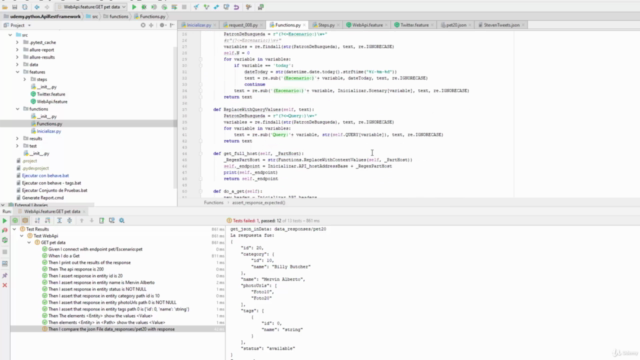Collapse the features folder
640x360 pixels.
pyautogui.click(x=17, y=72)
